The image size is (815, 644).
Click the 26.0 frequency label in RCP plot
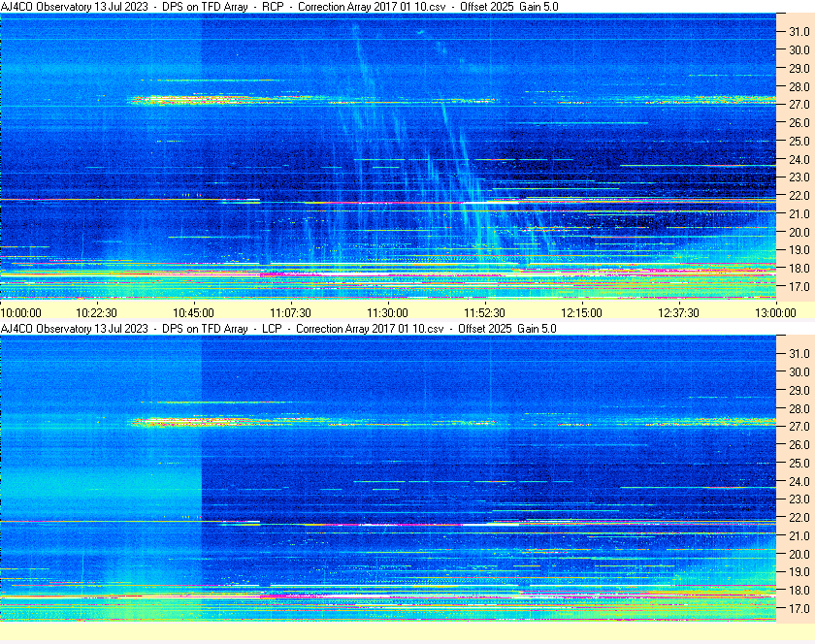pyautogui.click(x=799, y=122)
